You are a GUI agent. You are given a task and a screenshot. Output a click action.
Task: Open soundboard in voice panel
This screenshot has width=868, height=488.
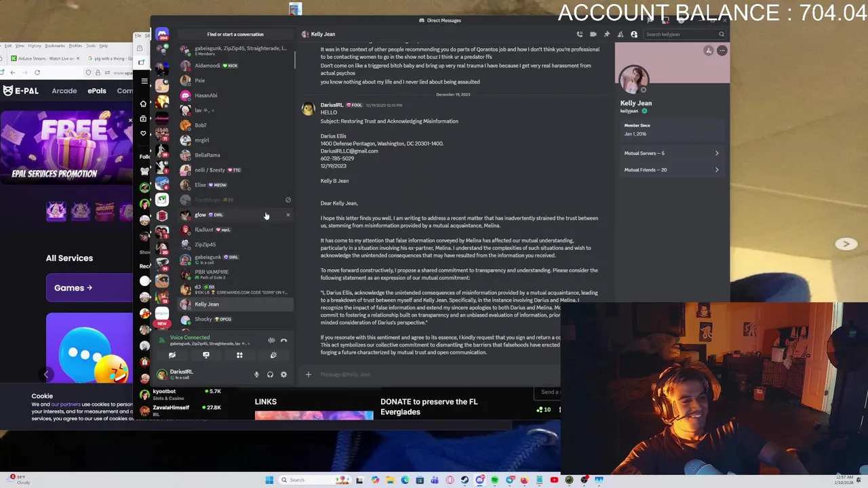click(x=273, y=355)
